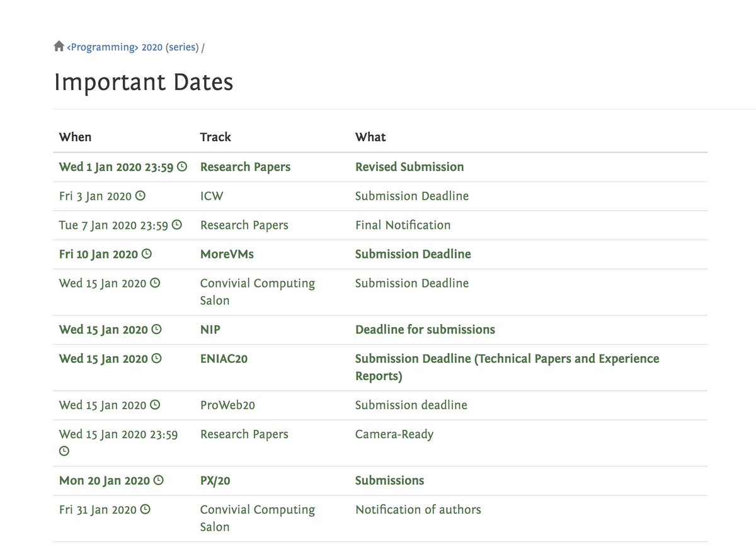The image size is (756, 549).
Task: Click the ICW Submission Deadline entry
Action: (412, 196)
